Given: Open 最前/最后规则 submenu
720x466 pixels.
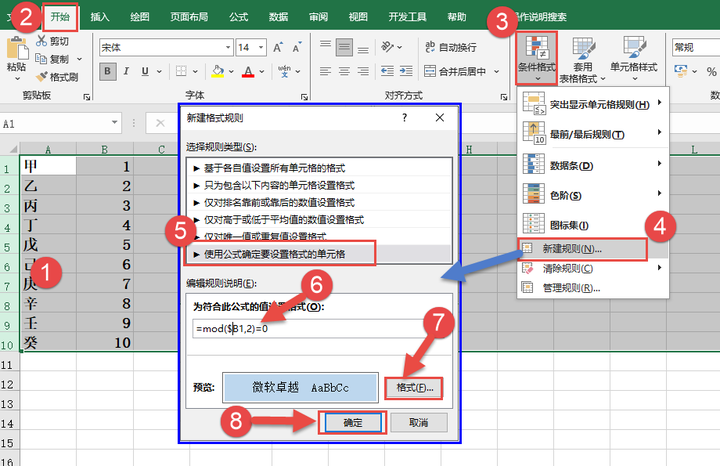Looking at the screenshot, I should [x=593, y=134].
